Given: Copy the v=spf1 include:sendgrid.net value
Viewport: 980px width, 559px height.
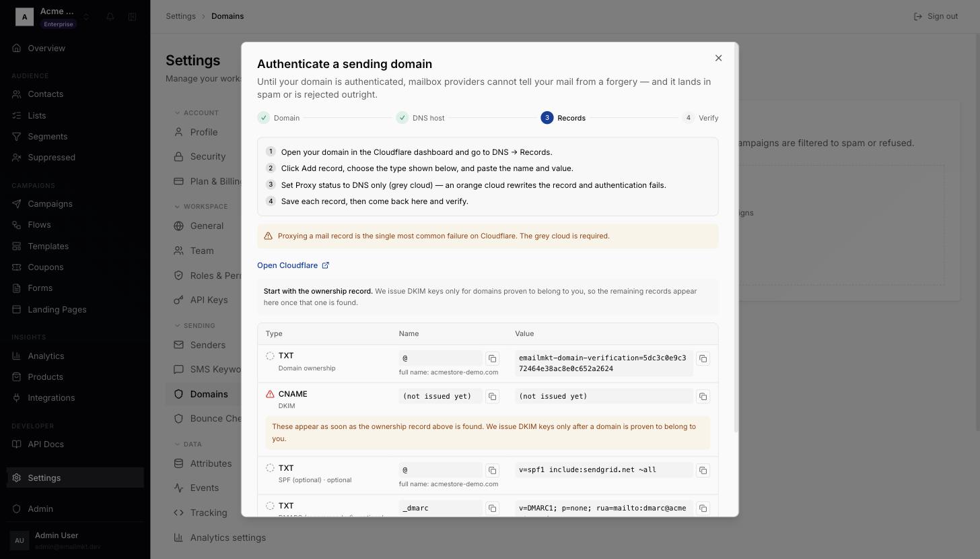Looking at the screenshot, I should click(x=703, y=470).
